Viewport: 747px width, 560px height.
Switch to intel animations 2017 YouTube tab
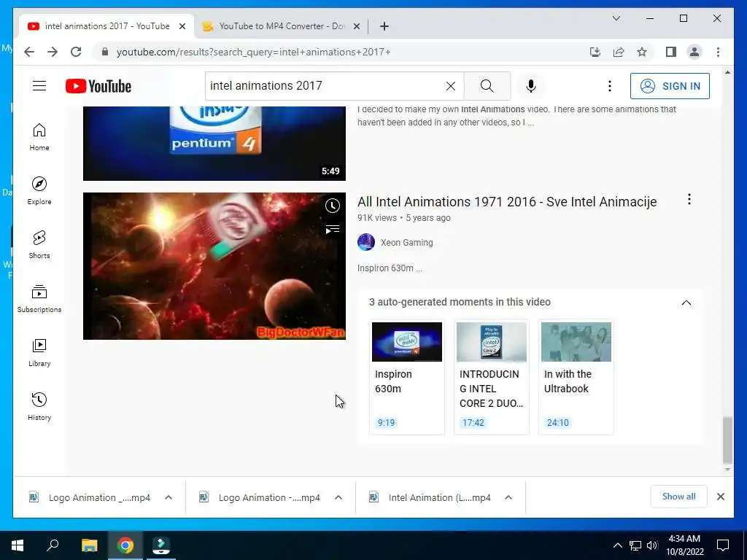[x=107, y=26]
